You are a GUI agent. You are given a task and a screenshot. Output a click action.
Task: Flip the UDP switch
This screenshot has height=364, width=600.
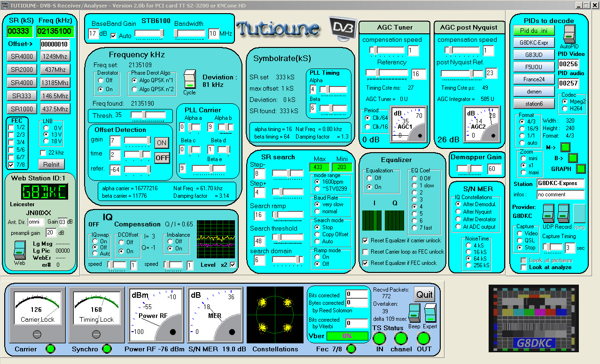(548, 214)
